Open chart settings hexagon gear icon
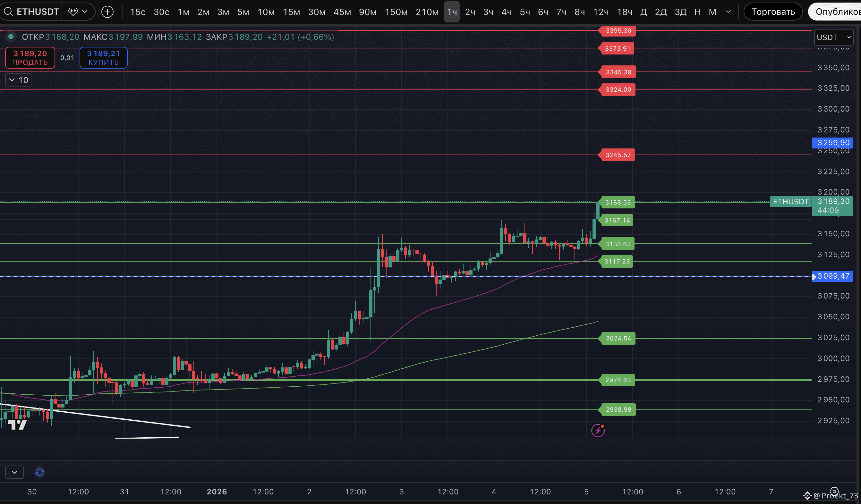The width and height of the screenshot is (861, 504). 834,492
